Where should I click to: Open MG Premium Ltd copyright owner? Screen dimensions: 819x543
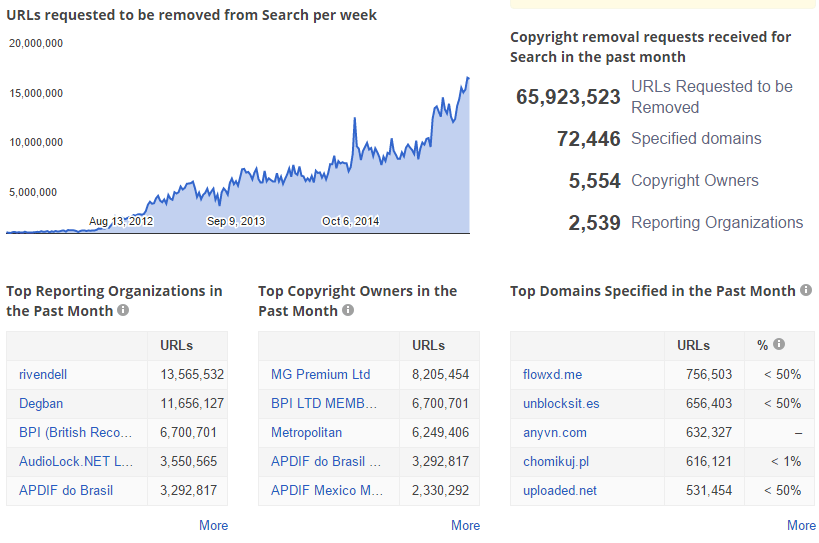[x=320, y=374]
